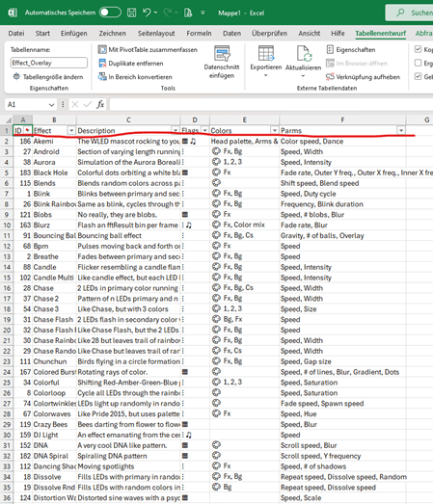The height and width of the screenshot is (504, 433).
Task: Open the Effect column filter dropdown
Action: [x=71, y=130]
